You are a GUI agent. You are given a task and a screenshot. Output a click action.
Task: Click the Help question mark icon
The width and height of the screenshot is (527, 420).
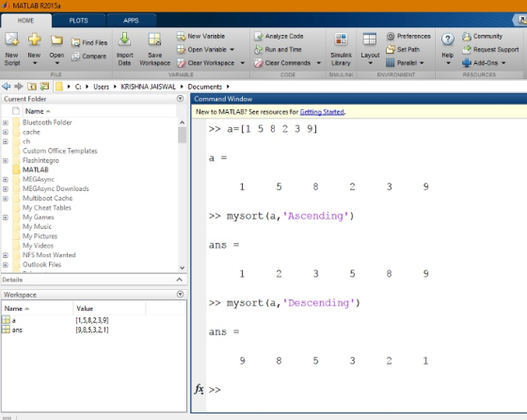click(447, 40)
